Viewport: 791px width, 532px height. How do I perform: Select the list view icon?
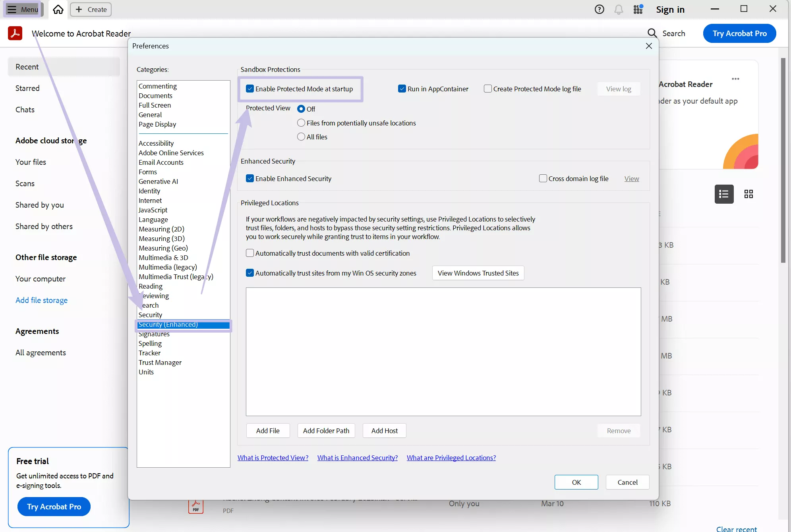click(723, 194)
